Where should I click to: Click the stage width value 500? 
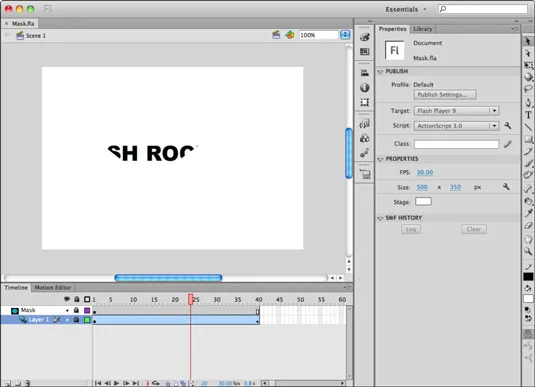click(422, 187)
